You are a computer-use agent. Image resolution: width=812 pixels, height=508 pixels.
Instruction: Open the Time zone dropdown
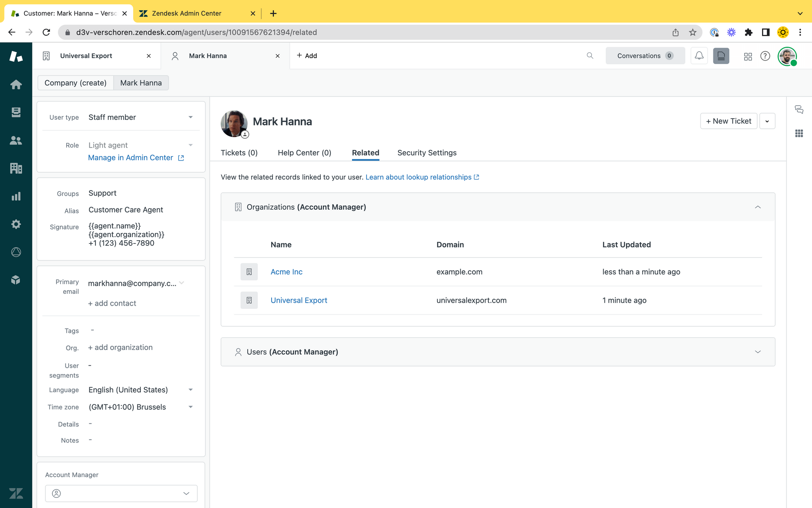140,407
